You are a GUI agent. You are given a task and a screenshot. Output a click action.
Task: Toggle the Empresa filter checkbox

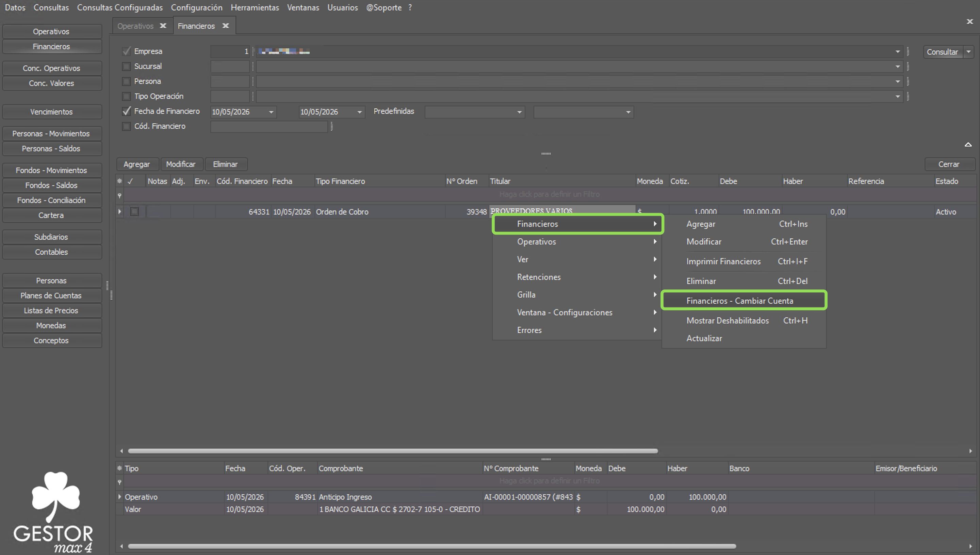127,51
